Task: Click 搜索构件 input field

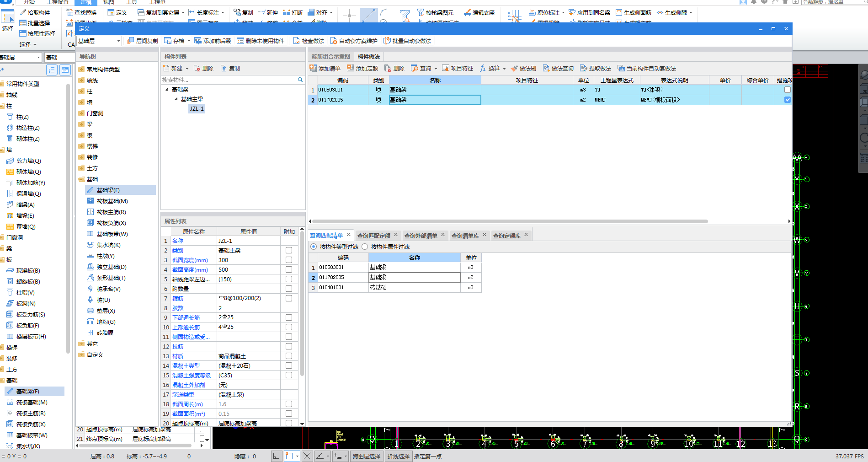Action: (229, 80)
